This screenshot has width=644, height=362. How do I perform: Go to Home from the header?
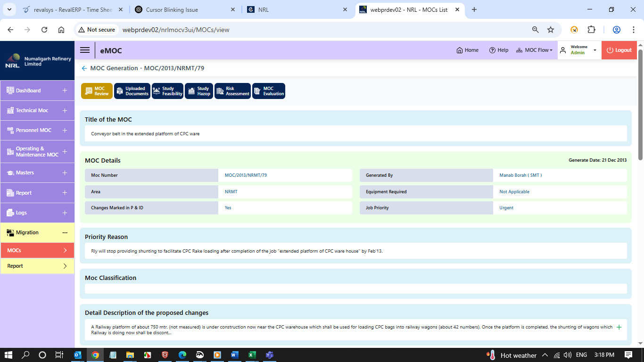point(467,50)
